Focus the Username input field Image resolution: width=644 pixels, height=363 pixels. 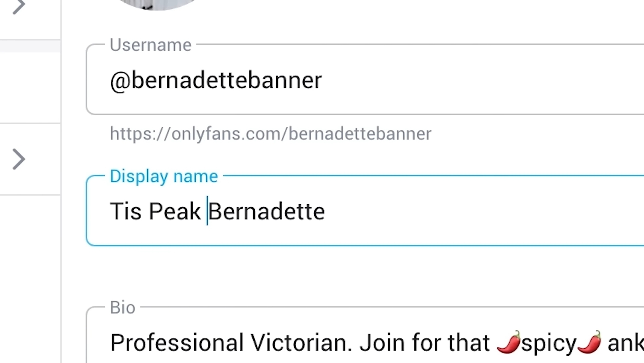point(365,79)
